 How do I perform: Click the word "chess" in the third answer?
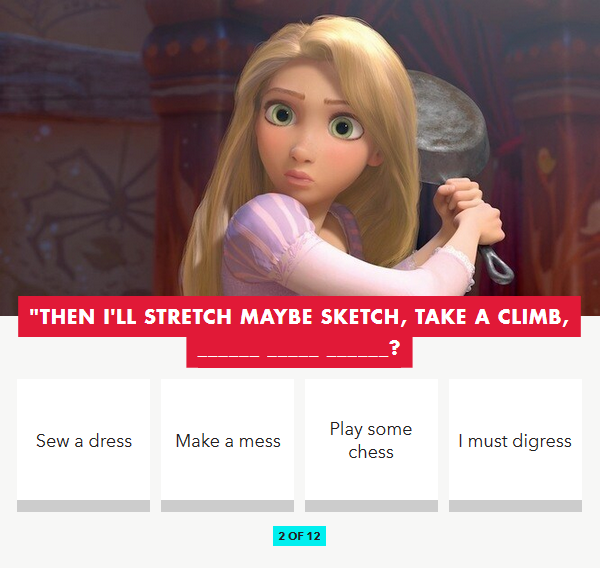371,452
